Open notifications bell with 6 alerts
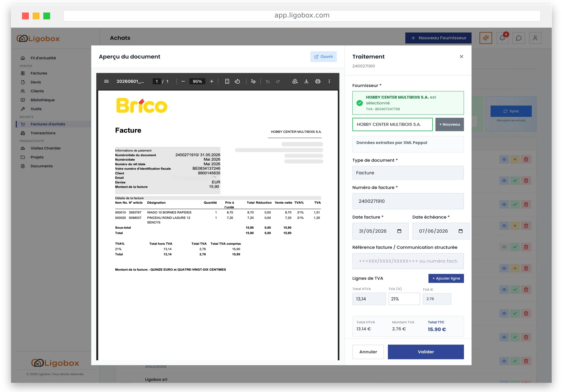The height and width of the screenshot is (392, 562). 502,38
